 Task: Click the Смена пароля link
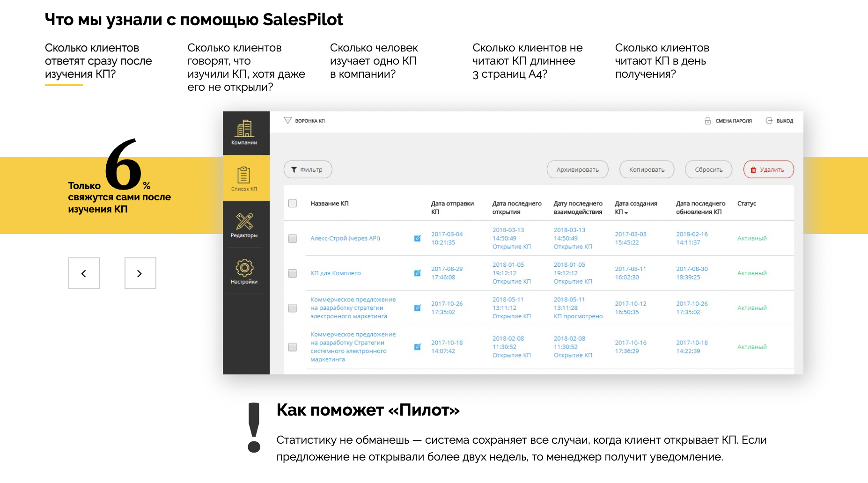point(734,121)
